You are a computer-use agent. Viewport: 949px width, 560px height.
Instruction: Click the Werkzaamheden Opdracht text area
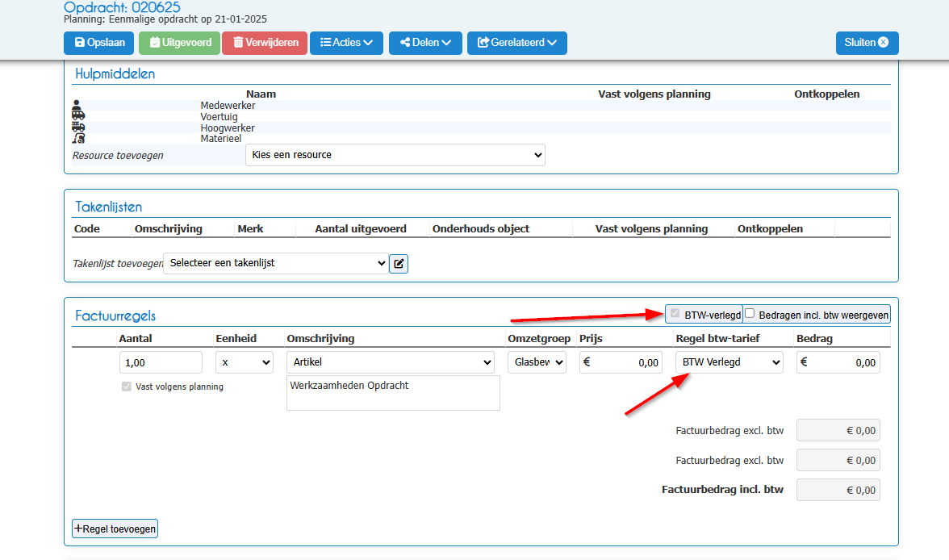pyautogui.click(x=394, y=394)
